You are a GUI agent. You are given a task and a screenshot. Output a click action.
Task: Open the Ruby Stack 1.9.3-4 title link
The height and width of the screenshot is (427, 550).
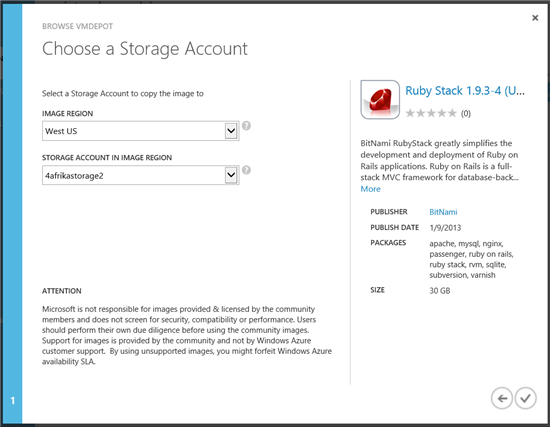(x=465, y=91)
